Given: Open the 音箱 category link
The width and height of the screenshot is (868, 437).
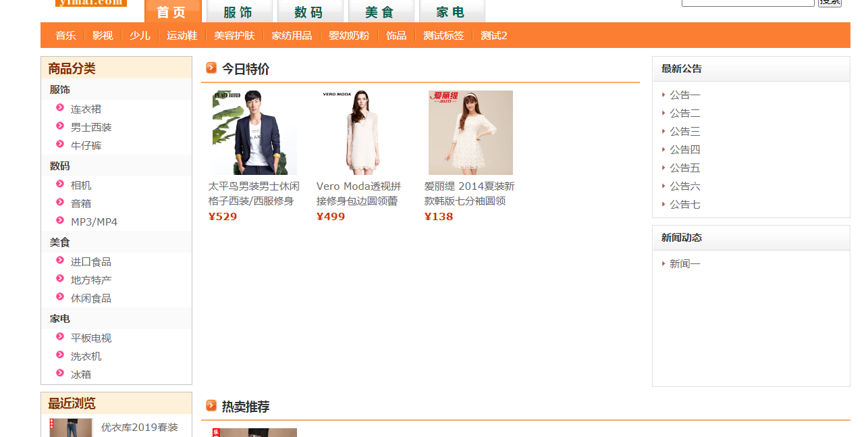Looking at the screenshot, I should tap(81, 203).
